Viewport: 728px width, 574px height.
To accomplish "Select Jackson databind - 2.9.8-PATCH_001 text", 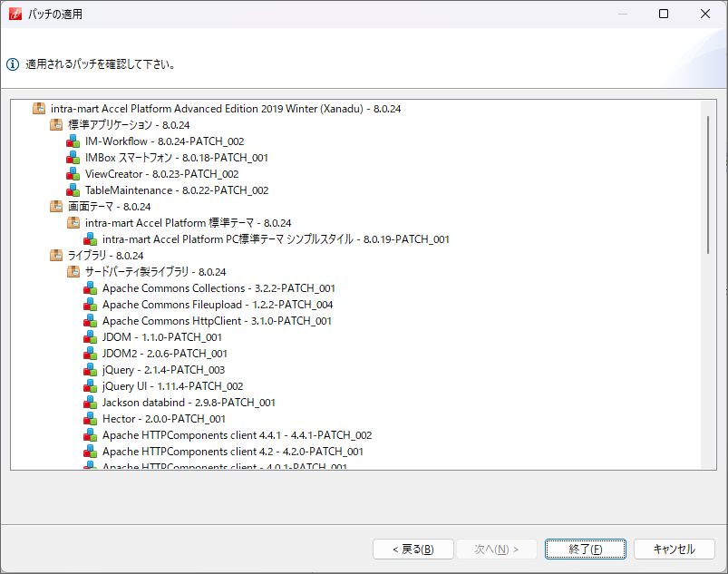I will tap(189, 403).
